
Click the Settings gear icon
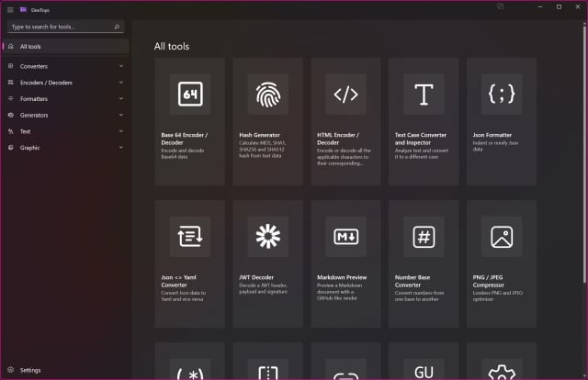pyautogui.click(x=11, y=370)
